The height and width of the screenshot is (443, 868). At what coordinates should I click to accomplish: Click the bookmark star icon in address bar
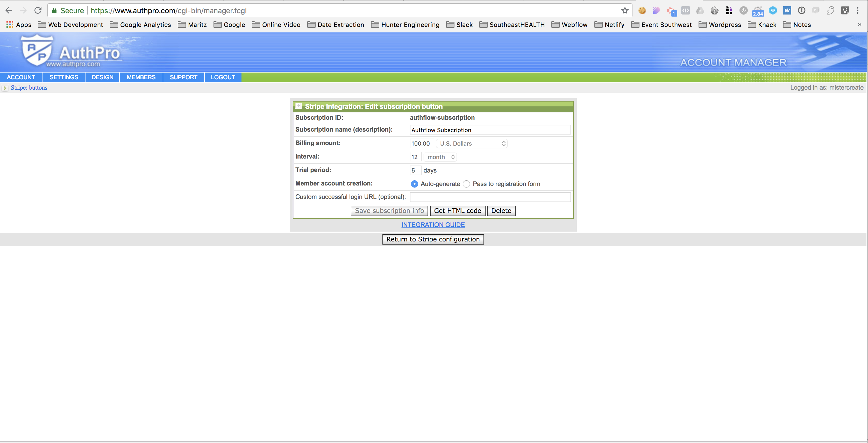click(x=625, y=10)
